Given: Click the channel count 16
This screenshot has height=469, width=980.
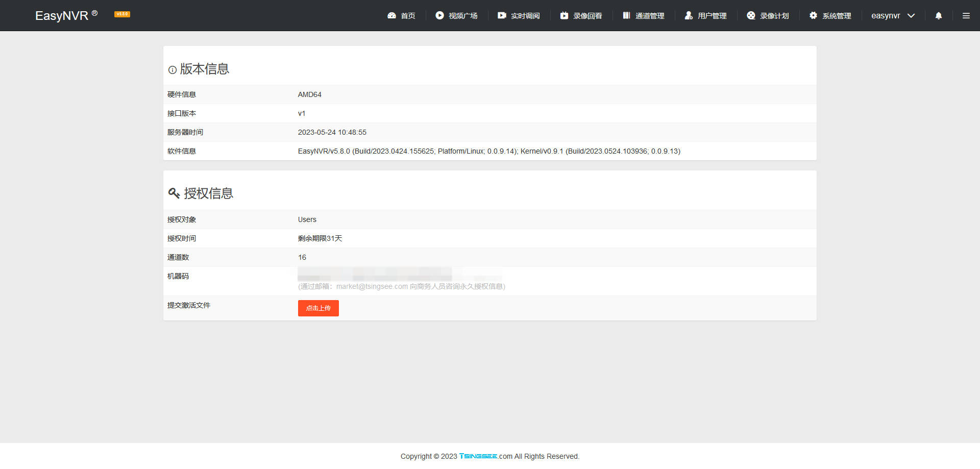Looking at the screenshot, I should tap(302, 257).
